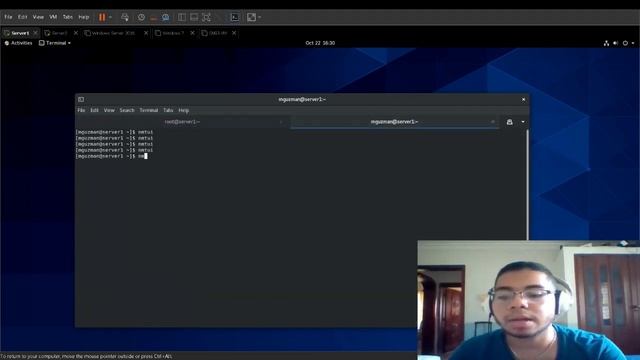Open the VMware View menu
This screenshot has width=640, height=360.
point(38,17)
